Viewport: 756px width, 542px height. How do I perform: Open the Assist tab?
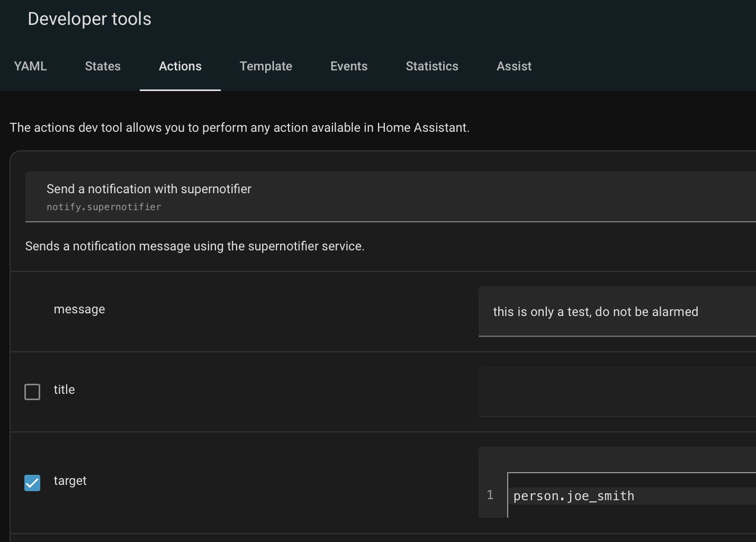514,66
